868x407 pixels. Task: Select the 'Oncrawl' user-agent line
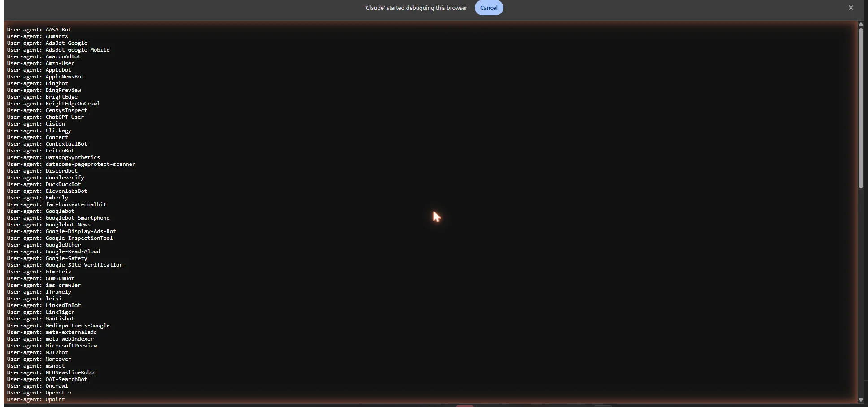tap(38, 386)
